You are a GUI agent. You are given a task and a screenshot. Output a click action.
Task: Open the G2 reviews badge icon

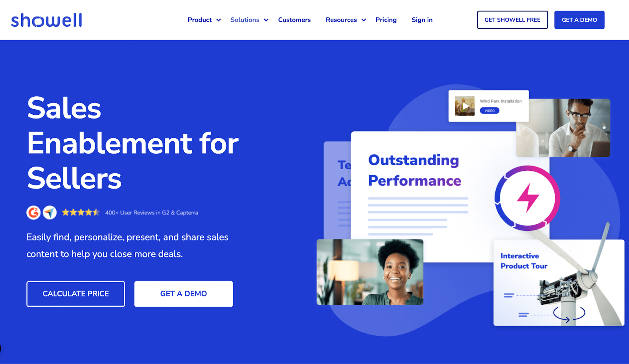coord(33,212)
